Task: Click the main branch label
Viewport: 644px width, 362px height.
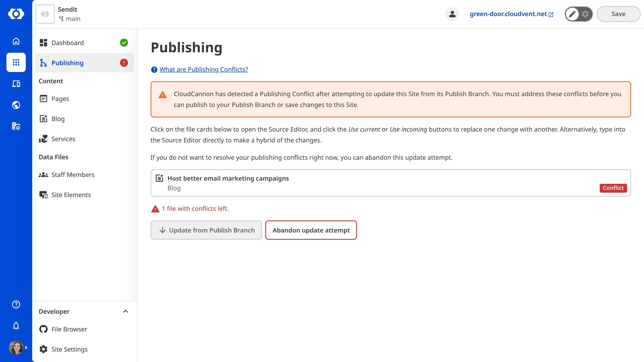Action: tap(69, 19)
